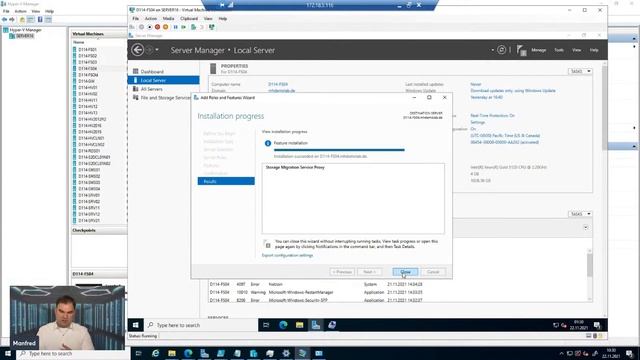The width and height of the screenshot is (640, 360).
Task: Select VM D114-GW in Hyper-V list
Action: (86, 81)
